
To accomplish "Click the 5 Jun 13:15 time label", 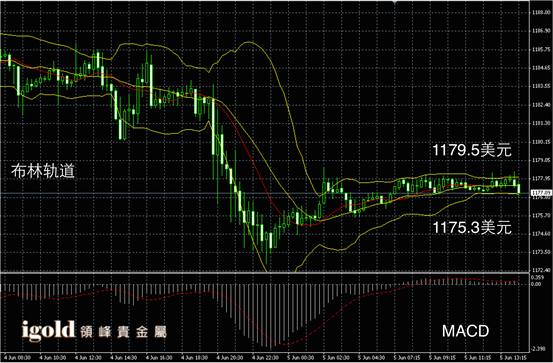I will pos(513,358).
